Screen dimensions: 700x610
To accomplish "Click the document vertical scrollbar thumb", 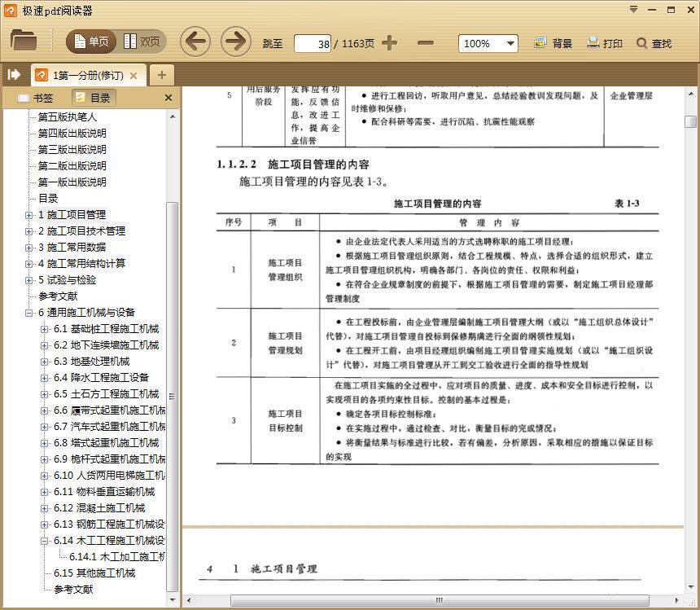I will pos(690,121).
